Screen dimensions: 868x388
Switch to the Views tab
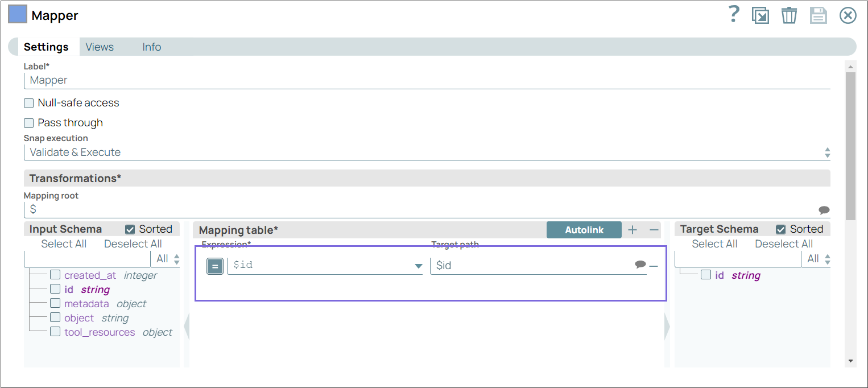click(x=99, y=47)
